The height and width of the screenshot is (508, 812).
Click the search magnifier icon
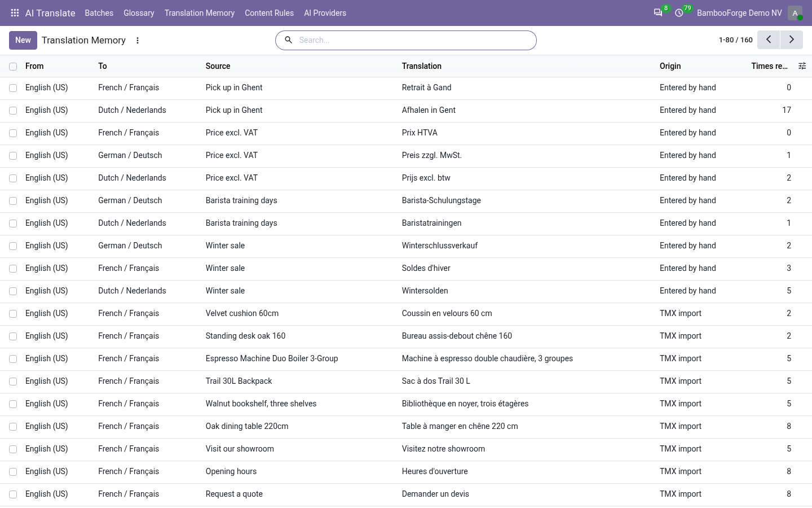(288, 40)
